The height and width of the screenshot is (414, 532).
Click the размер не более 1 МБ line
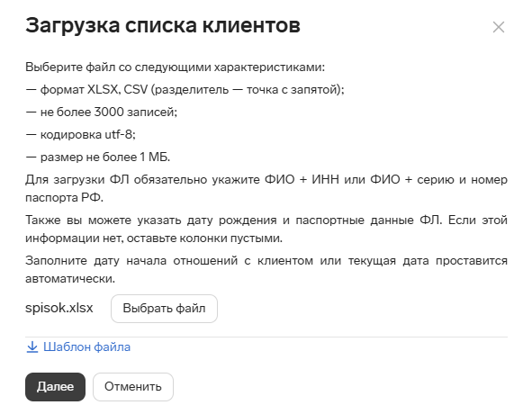click(98, 157)
